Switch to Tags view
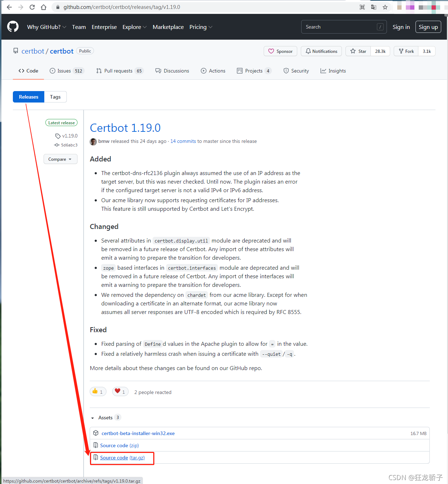Image resolution: width=448 pixels, height=484 pixels. 55,97
